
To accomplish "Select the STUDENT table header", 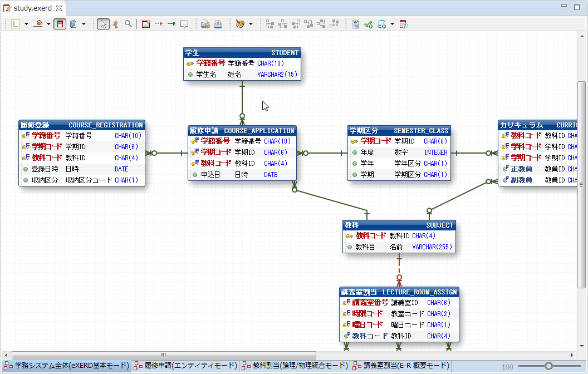I will click(242, 53).
